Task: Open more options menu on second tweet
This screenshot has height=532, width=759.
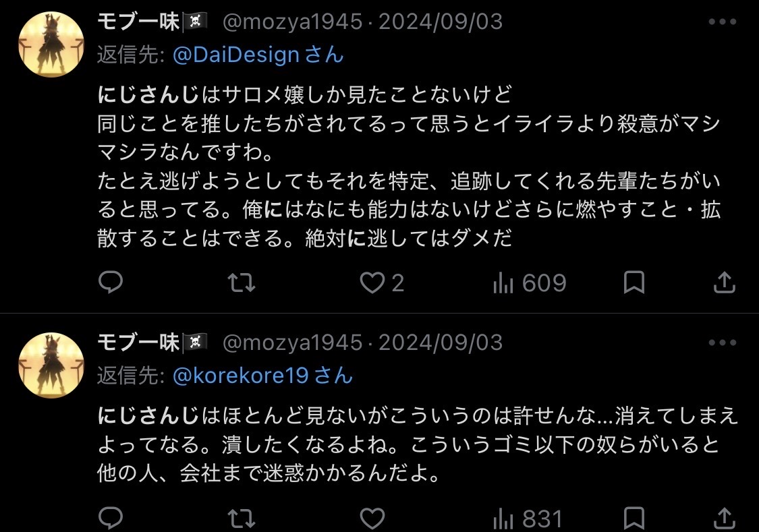Action: tap(723, 343)
